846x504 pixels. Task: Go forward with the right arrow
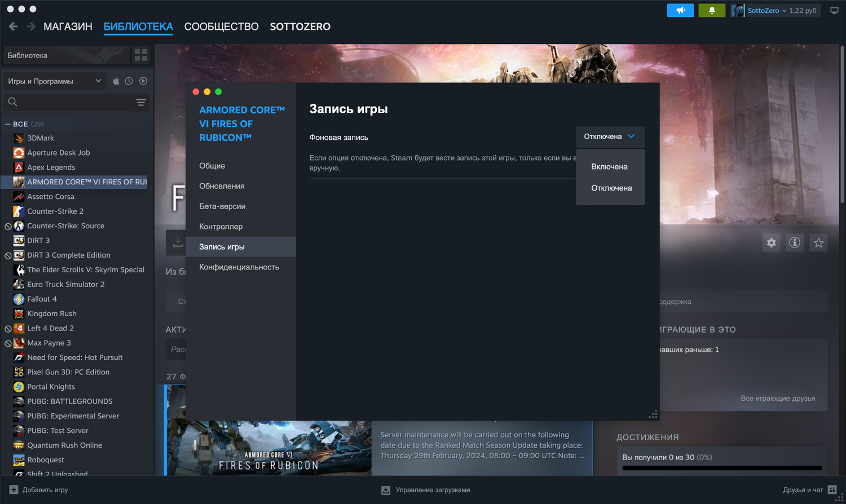pos(31,26)
